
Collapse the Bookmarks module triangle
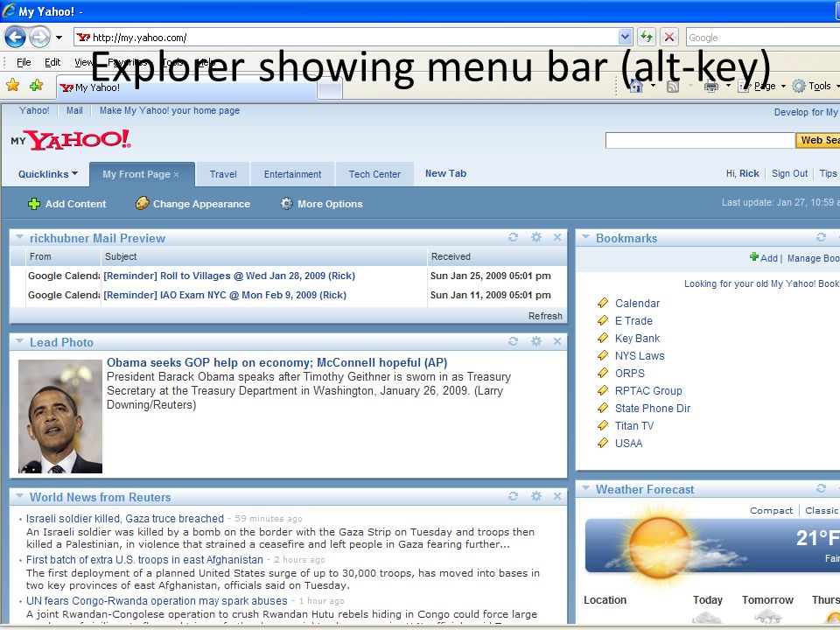(586, 237)
